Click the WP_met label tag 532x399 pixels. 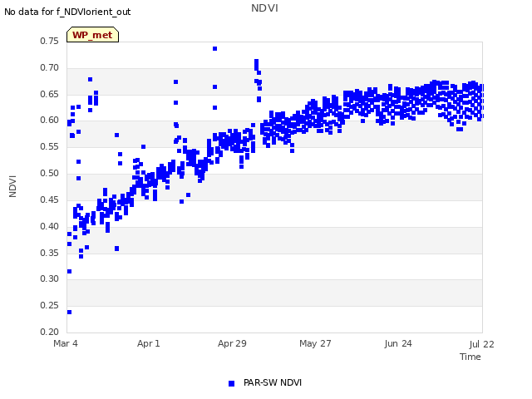pyautogui.click(x=92, y=35)
